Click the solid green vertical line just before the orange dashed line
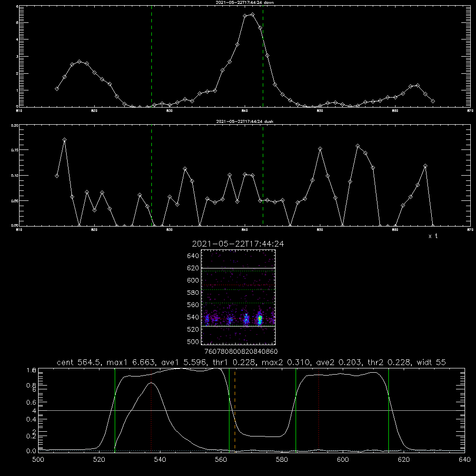 pyautogui.click(x=229, y=410)
